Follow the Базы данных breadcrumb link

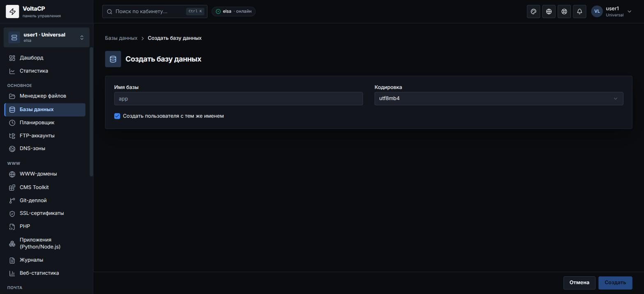(x=121, y=38)
